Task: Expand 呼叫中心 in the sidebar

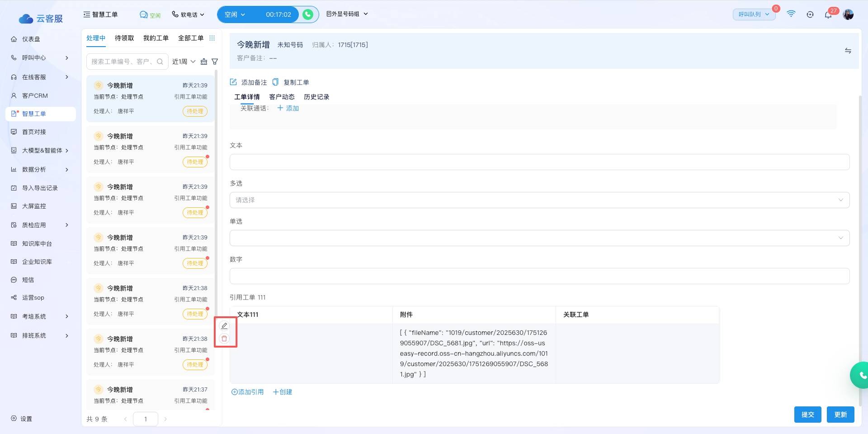Action: pos(40,57)
